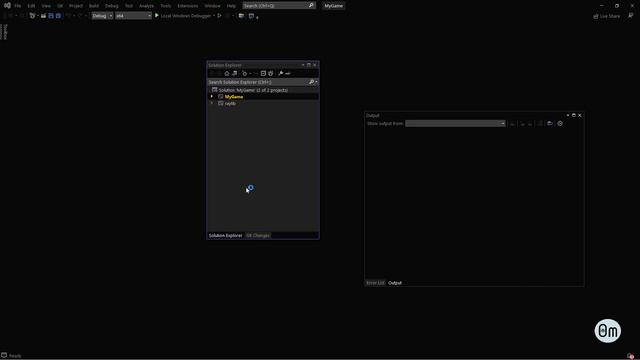The width and height of the screenshot is (640, 360).
Task: Select the Solution 'MyGame' root node
Action: point(253,90)
